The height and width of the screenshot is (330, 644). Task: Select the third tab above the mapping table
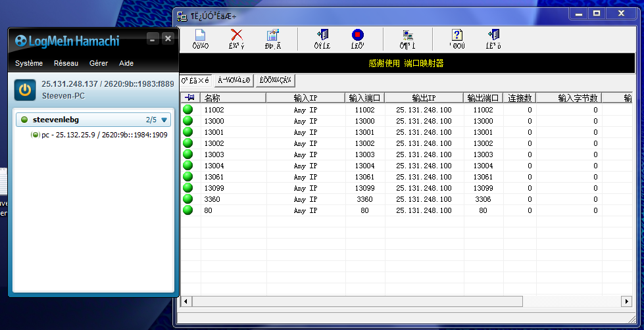pos(275,80)
